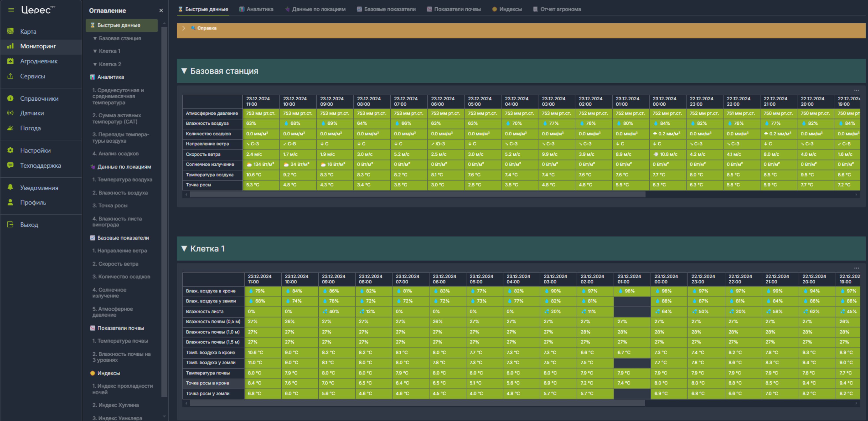Open Клетка 1 table options menu
This screenshot has width=868, height=421.
[856, 268]
